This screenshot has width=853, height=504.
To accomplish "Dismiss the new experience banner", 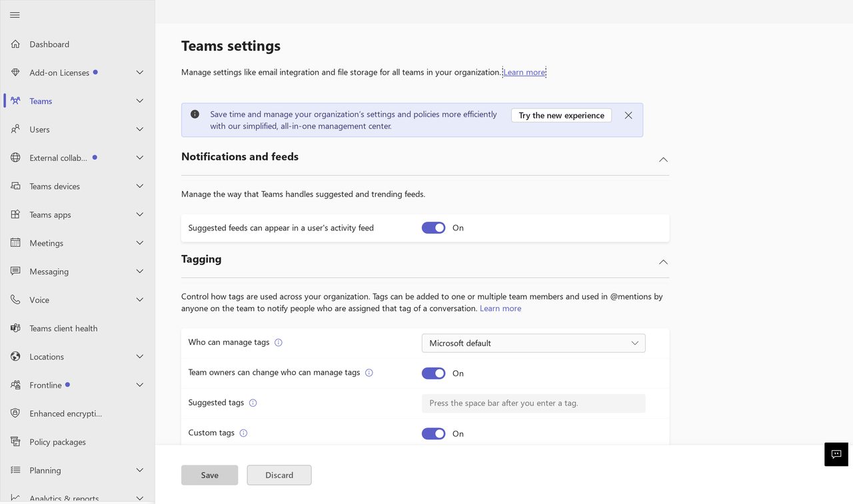I will [x=628, y=115].
